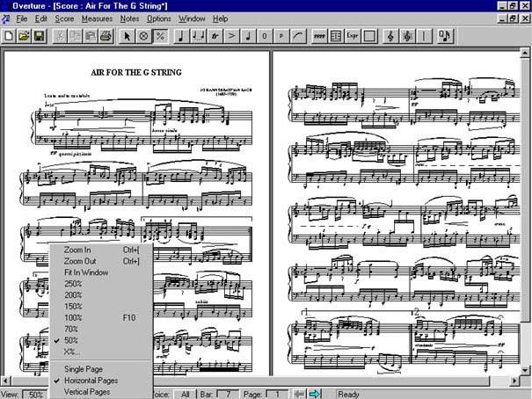Click the Cut scissors icon

(x=60, y=36)
